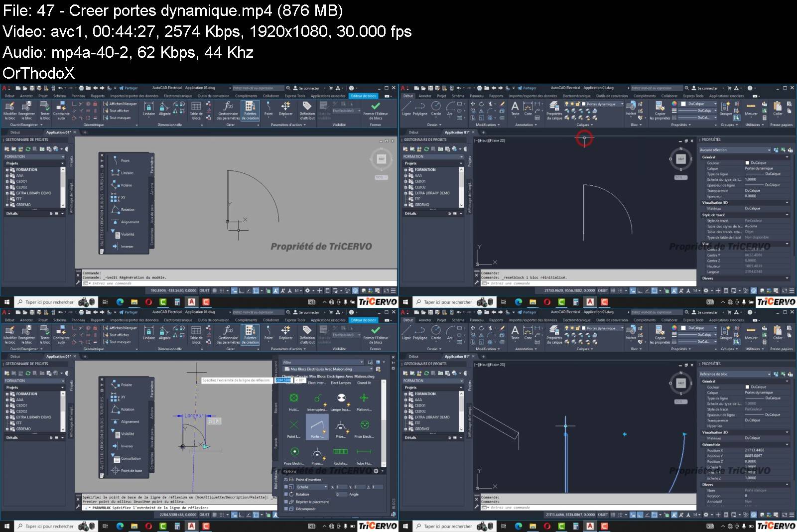Toggle Point d'insertion checkbox in bottom-left frame
The width and height of the screenshot is (797, 532).
click(286, 480)
